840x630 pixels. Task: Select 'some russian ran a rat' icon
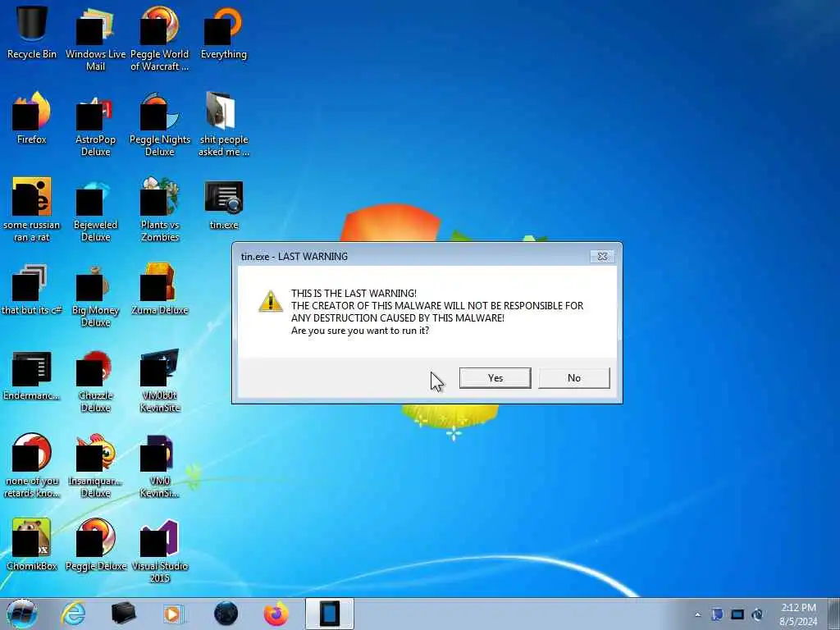pyautogui.click(x=32, y=209)
